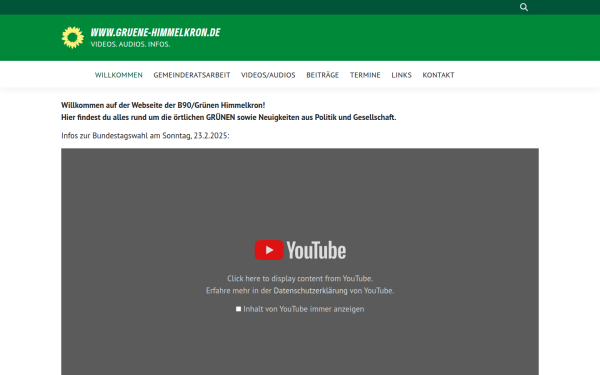Screen dimensions: 600x375
Task: Click 'Infos zur Bundestagswahl am Sonntag, 23.2.2025:' text
Action: (x=145, y=135)
